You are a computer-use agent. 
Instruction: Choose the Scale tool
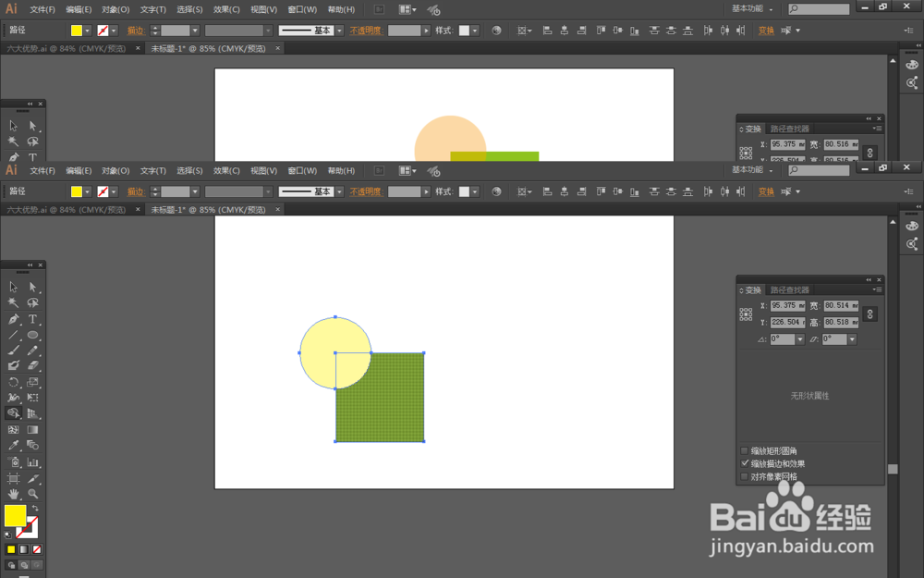click(x=33, y=382)
